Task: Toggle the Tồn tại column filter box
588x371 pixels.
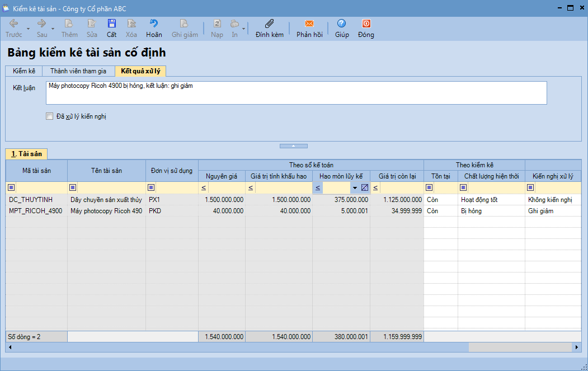Action: pos(430,187)
